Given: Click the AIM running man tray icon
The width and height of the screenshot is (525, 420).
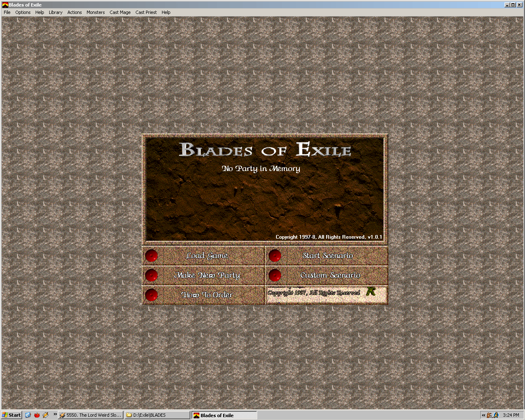Looking at the screenshot, I should point(496,415).
